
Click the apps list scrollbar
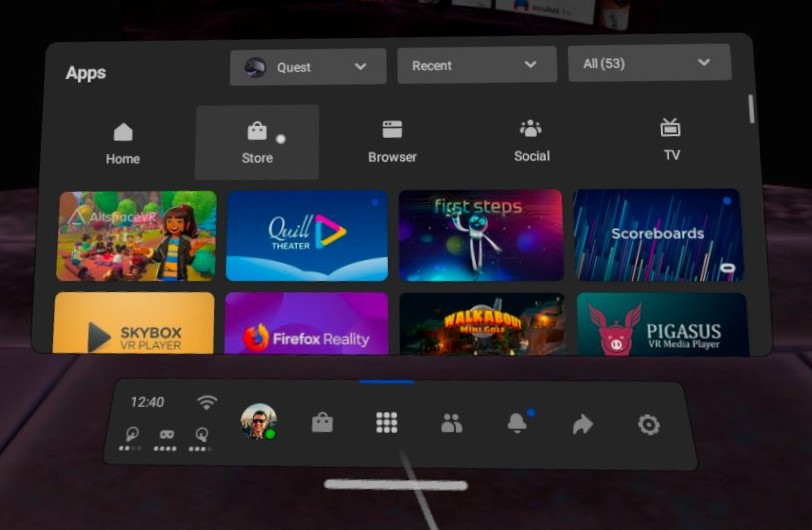[x=751, y=108]
